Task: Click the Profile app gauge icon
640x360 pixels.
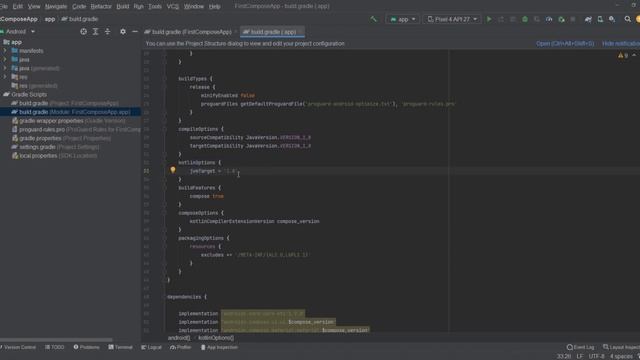Action: pyautogui.click(x=549, y=19)
